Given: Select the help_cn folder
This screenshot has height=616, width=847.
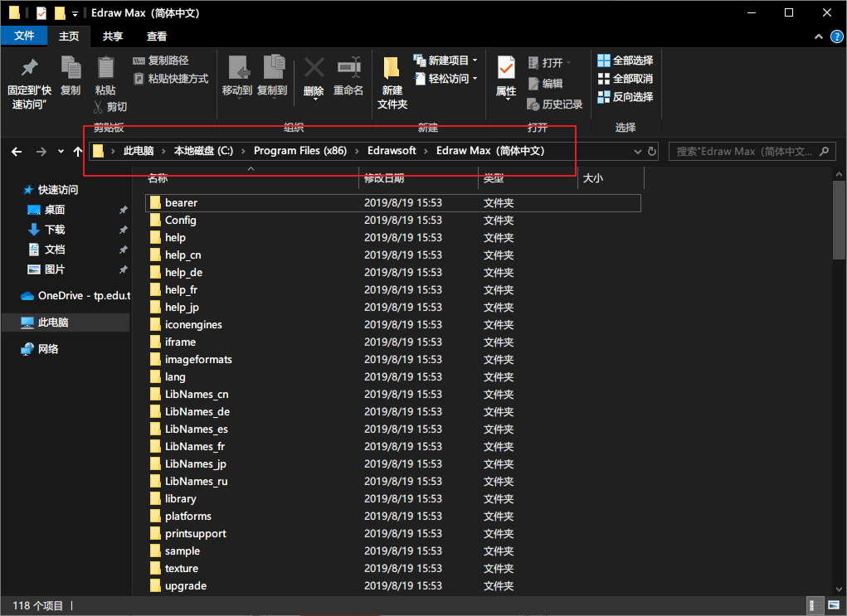Looking at the screenshot, I should tap(392, 255).
